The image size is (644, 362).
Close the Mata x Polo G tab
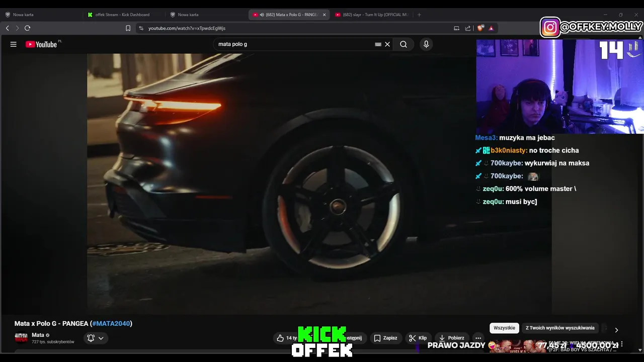324,15
